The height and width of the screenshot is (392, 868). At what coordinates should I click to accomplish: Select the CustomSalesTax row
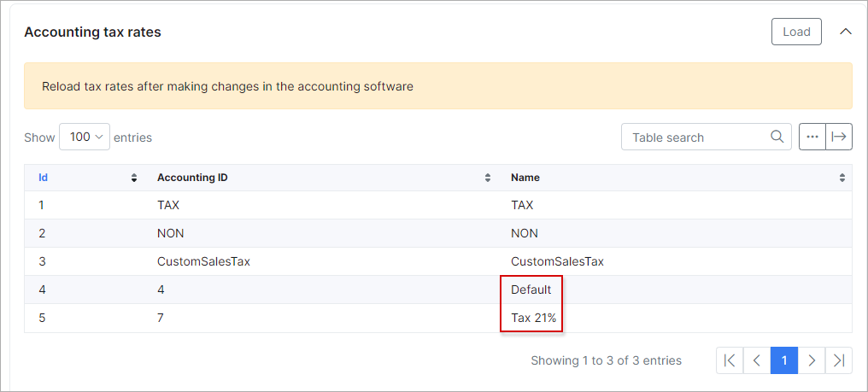point(438,261)
